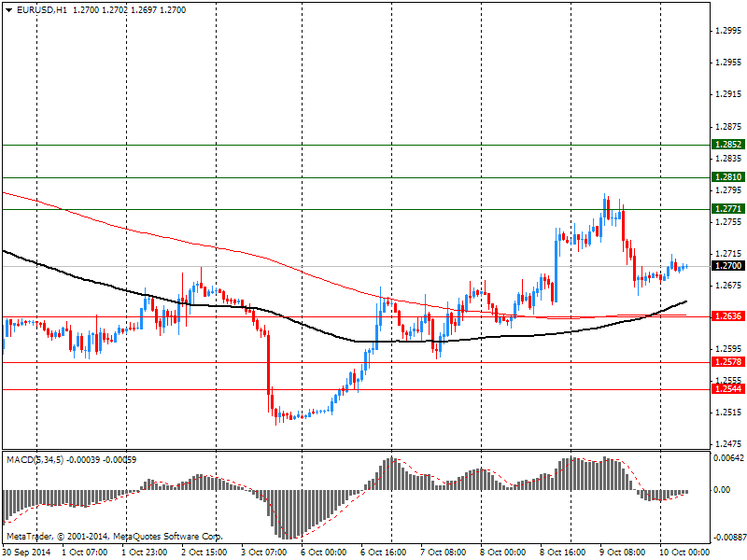Click the -0.00887 MACD scale value
Screen dimensions: 747x560
(728, 538)
